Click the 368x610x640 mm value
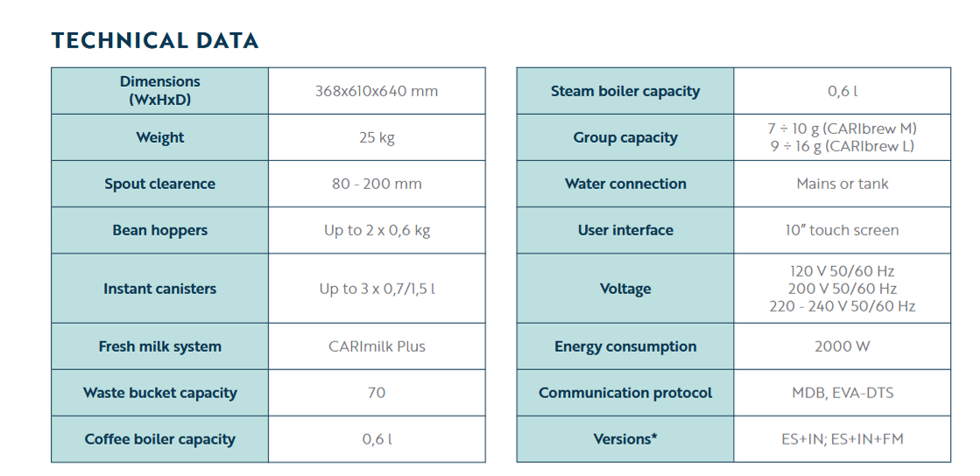This screenshot has height=476, width=980. pyautogui.click(x=377, y=91)
